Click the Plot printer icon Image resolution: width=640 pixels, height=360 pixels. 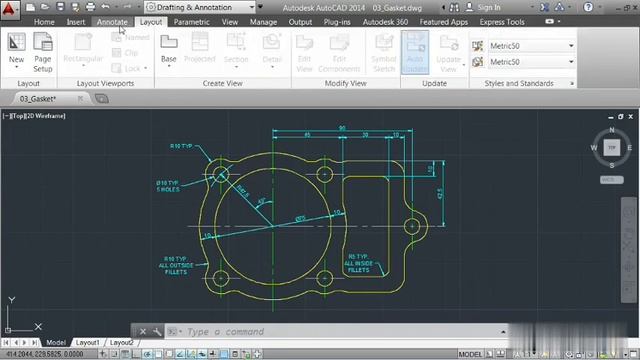(91, 7)
